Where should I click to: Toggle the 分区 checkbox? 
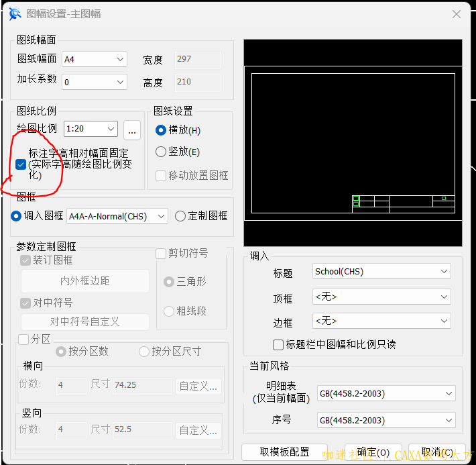pos(23,339)
